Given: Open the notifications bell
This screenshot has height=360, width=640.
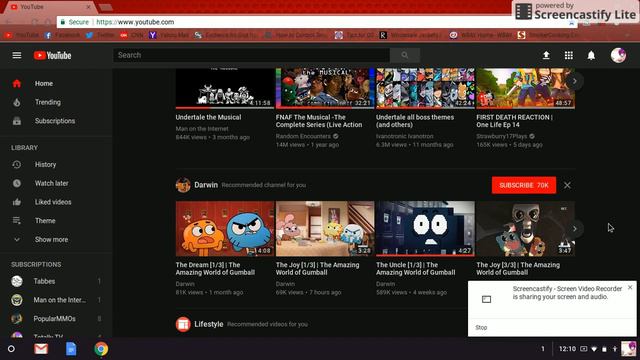Looking at the screenshot, I should pos(591,55).
